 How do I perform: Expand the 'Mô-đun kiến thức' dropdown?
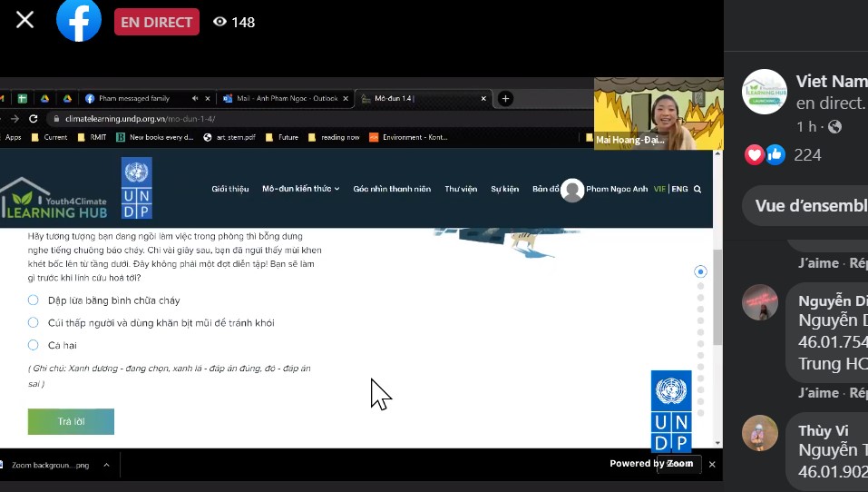tap(300, 189)
